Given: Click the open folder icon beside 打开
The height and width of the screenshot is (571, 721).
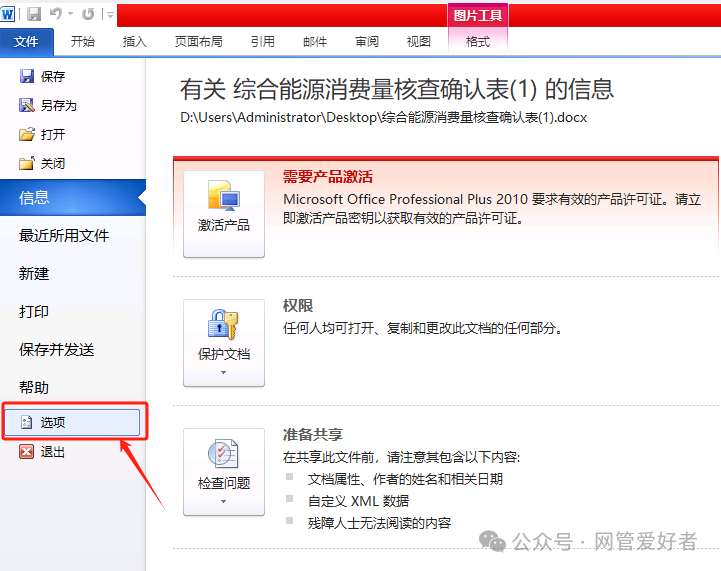Looking at the screenshot, I should [x=27, y=134].
